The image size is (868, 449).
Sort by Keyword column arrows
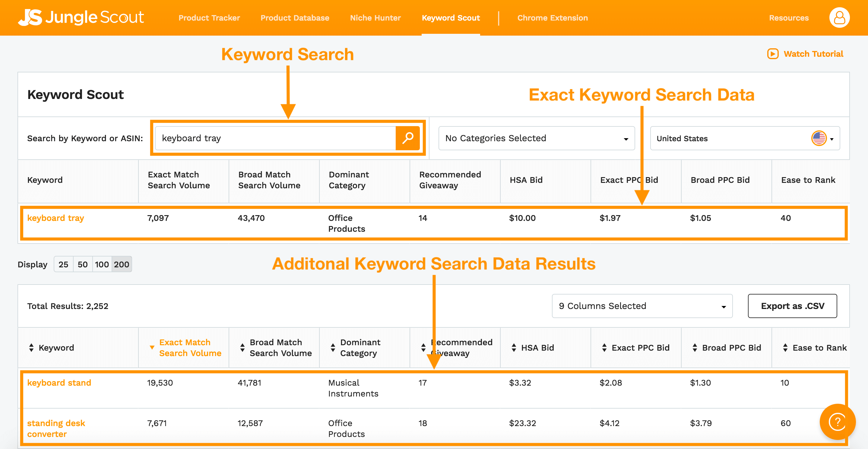point(31,348)
